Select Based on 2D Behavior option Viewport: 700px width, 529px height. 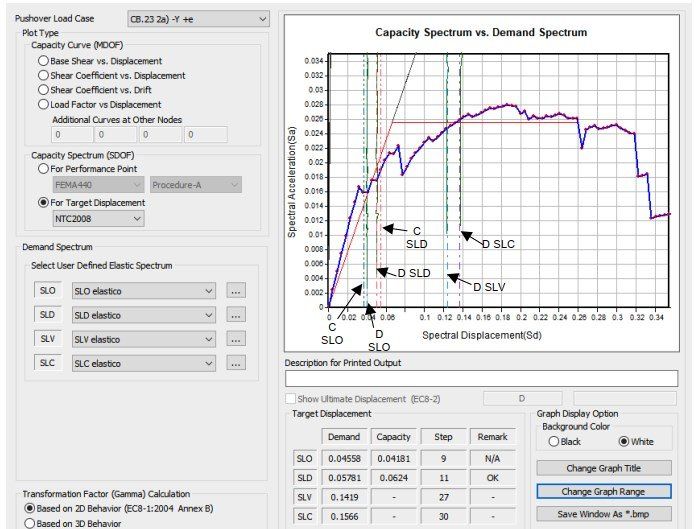click(x=29, y=508)
